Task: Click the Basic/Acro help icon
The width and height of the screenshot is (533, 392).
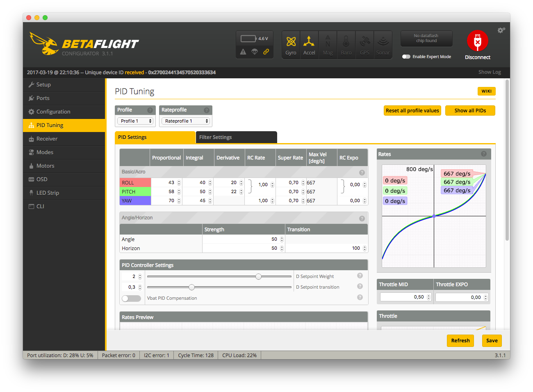Action: [362, 173]
